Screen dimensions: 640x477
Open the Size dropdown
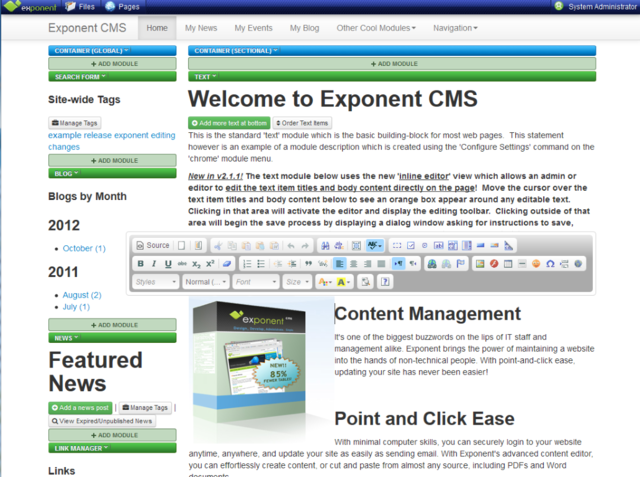pyautogui.click(x=297, y=282)
